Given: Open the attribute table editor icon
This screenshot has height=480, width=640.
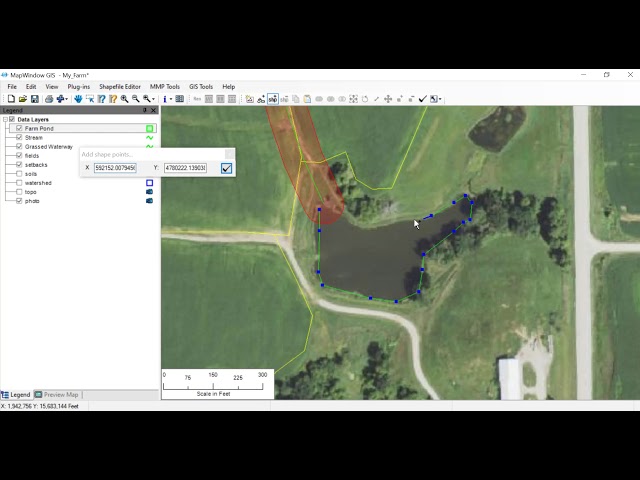Looking at the screenshot, I should pyautogui.click(x=180, y=99).
